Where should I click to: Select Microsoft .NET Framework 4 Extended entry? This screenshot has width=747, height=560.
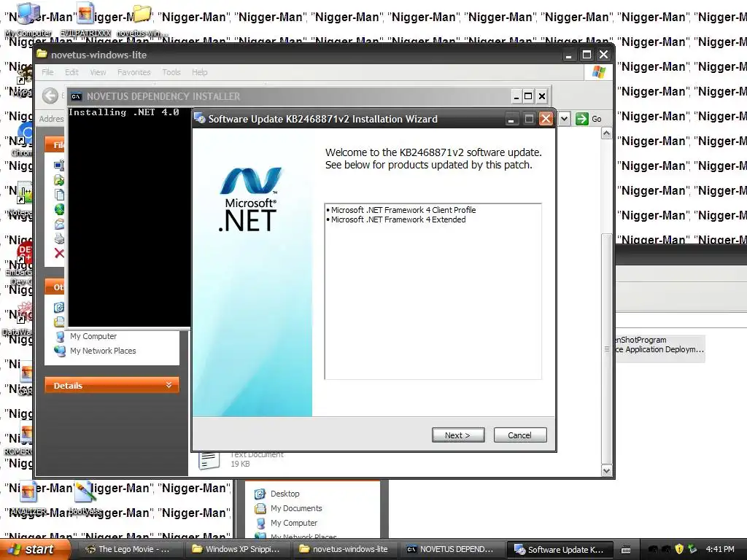[x=398, y=219]
